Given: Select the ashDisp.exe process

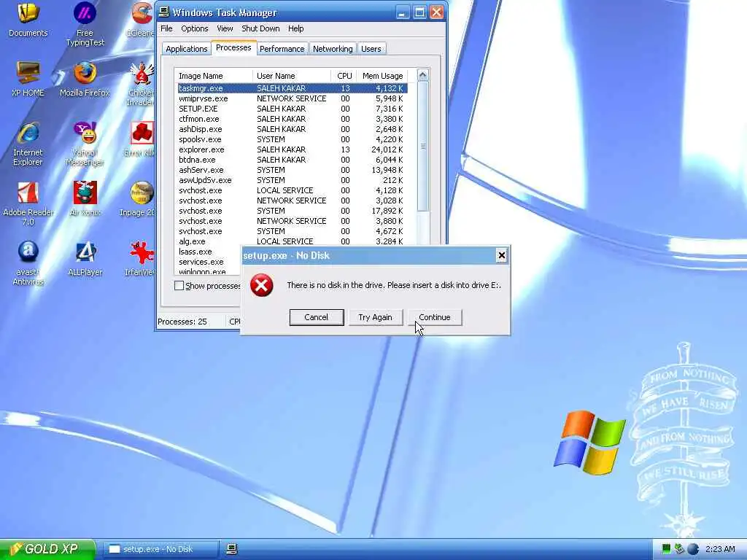Looking at the screenshot, I should [x=292, y=130].
